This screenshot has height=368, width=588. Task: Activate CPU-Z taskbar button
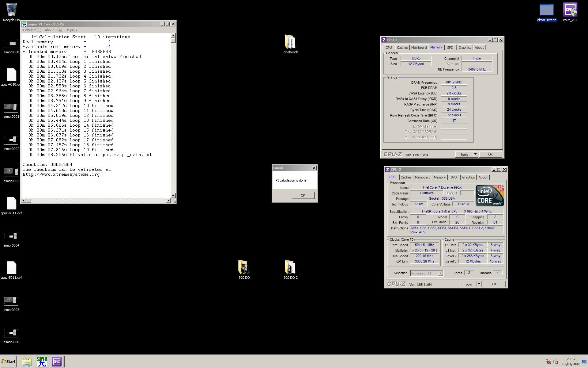57,362
